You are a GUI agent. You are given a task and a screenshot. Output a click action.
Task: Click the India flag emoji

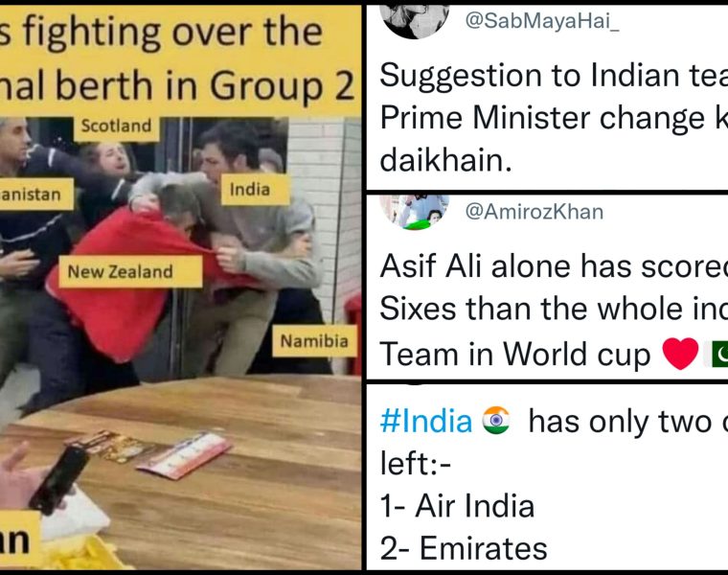[496, 421]
